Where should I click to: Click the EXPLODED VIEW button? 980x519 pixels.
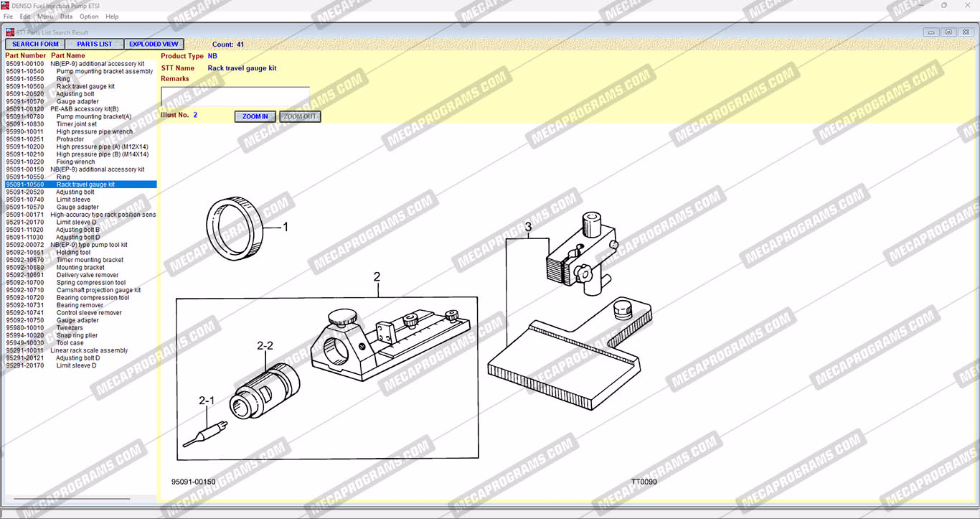154,45
